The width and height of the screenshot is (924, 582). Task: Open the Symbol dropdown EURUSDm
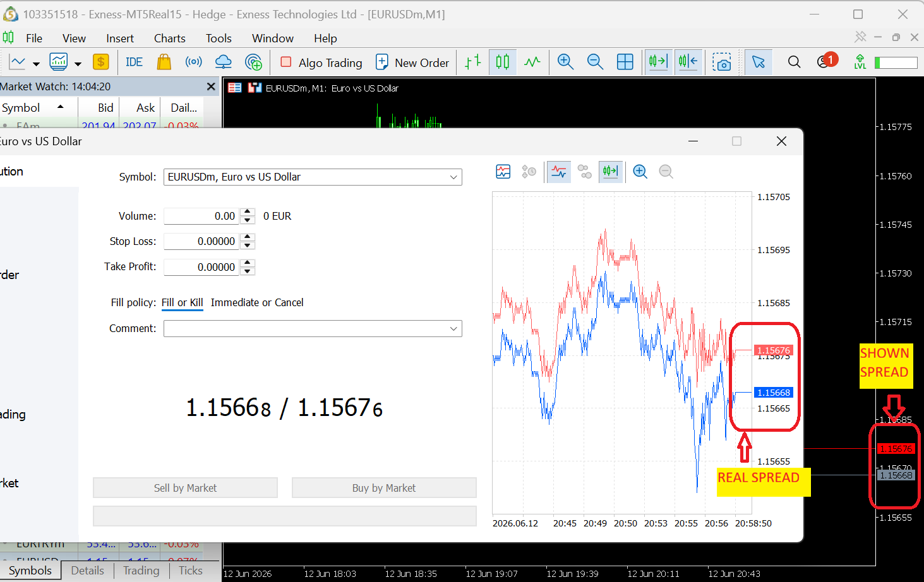[x=313, y=177]
